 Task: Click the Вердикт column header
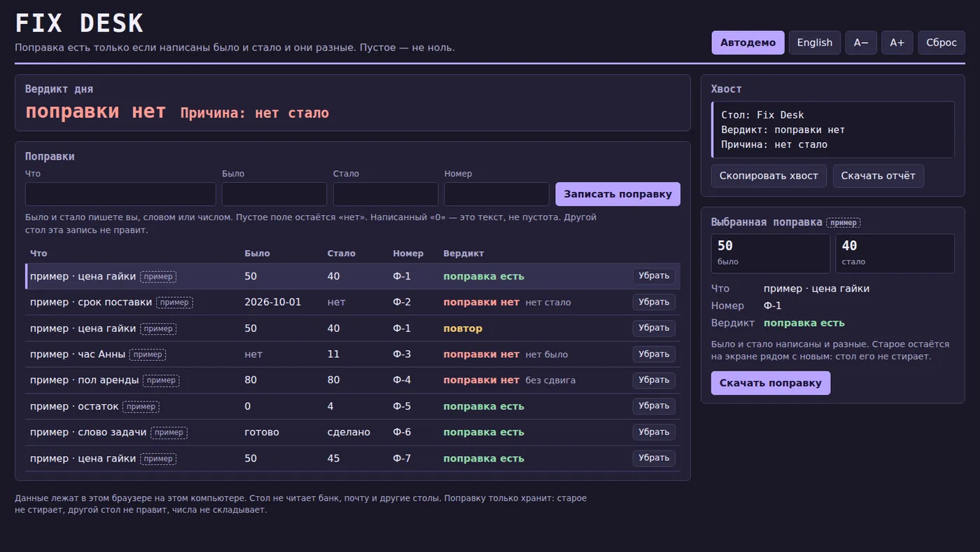click(x=463, y=254)
